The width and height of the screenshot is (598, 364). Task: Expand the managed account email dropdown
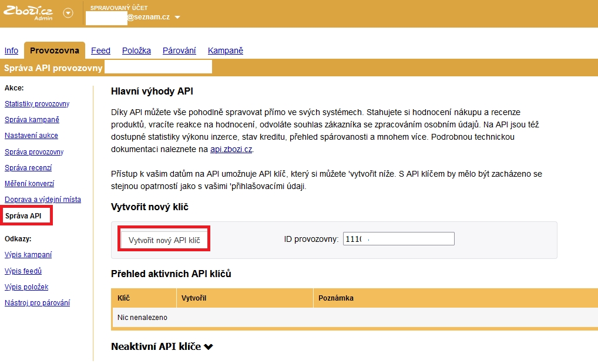[x=177, y=18]
